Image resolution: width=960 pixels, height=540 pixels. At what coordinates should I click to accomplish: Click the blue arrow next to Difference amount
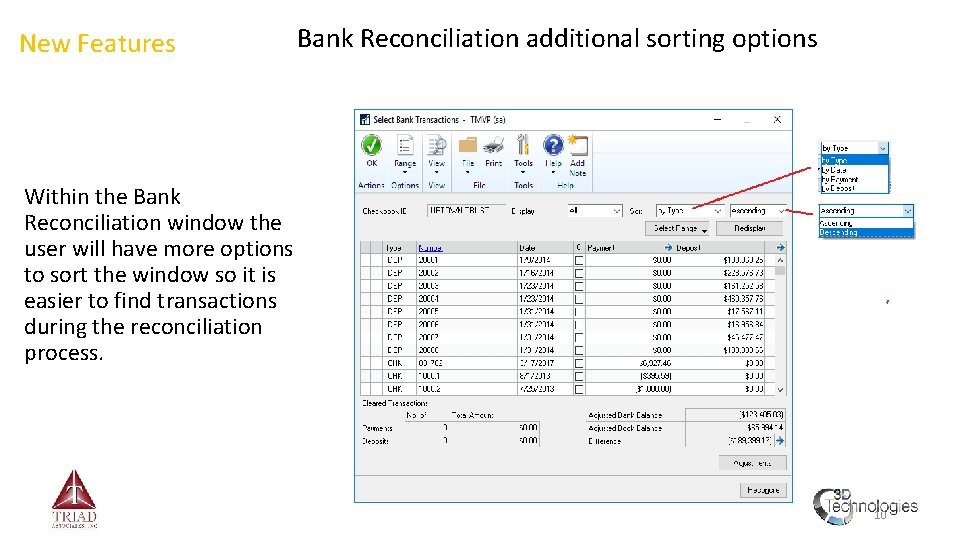pyautogui.click(x=780, y=440)
